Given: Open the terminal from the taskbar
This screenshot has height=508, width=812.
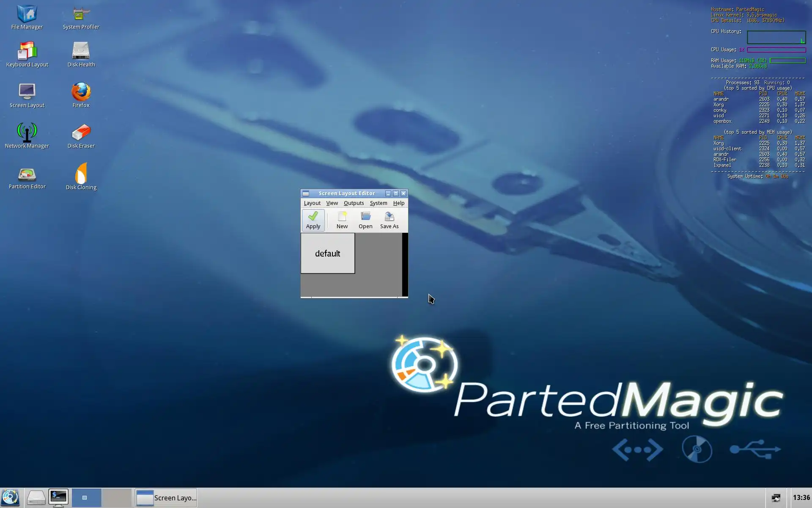Looking at the screenshot, I should (x=58, y=498).
